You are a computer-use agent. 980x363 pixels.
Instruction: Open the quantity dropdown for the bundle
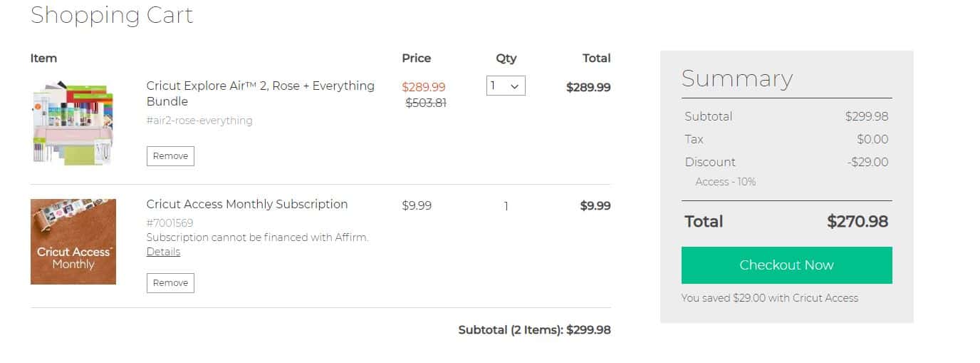click(505, 86)
